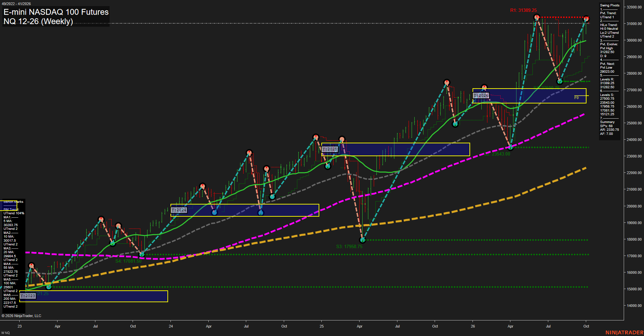
Task: Click the swing low pivot marker above S2: 23543.00
Action: [x=511, y=147]
